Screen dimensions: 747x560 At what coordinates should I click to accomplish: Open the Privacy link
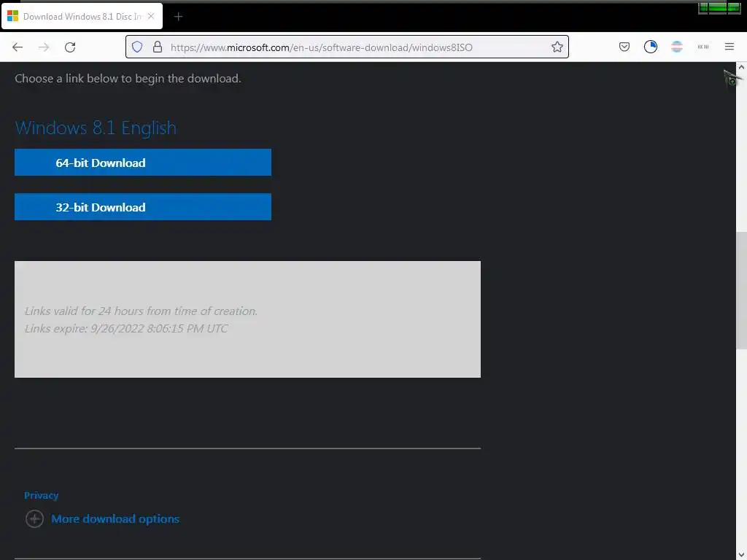42,495
